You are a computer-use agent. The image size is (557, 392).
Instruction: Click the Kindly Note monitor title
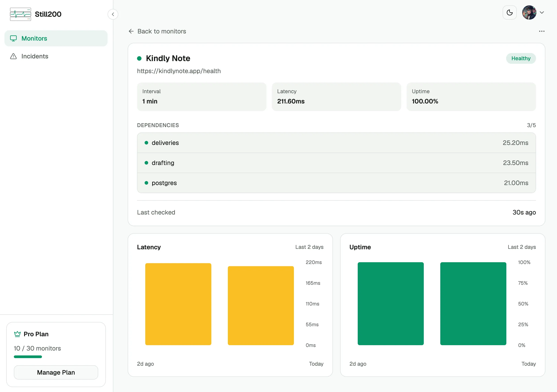point(168,58)
